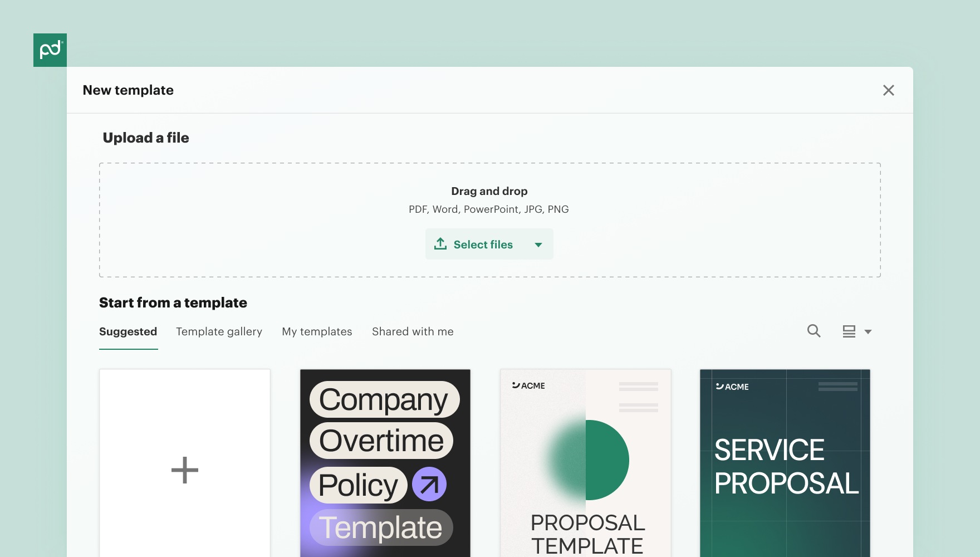The image size is (980, 557).
Task: Click the Drag and drop text
Action: pos(489,191)
